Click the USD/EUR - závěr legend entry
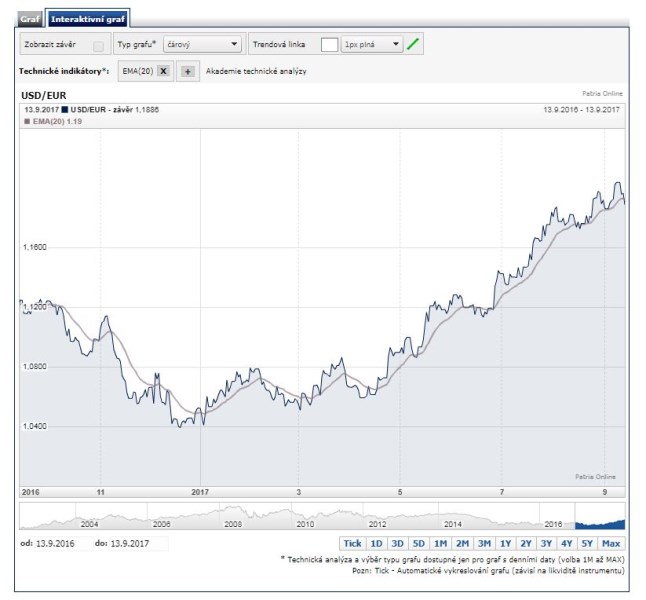 tap(110, 110)
